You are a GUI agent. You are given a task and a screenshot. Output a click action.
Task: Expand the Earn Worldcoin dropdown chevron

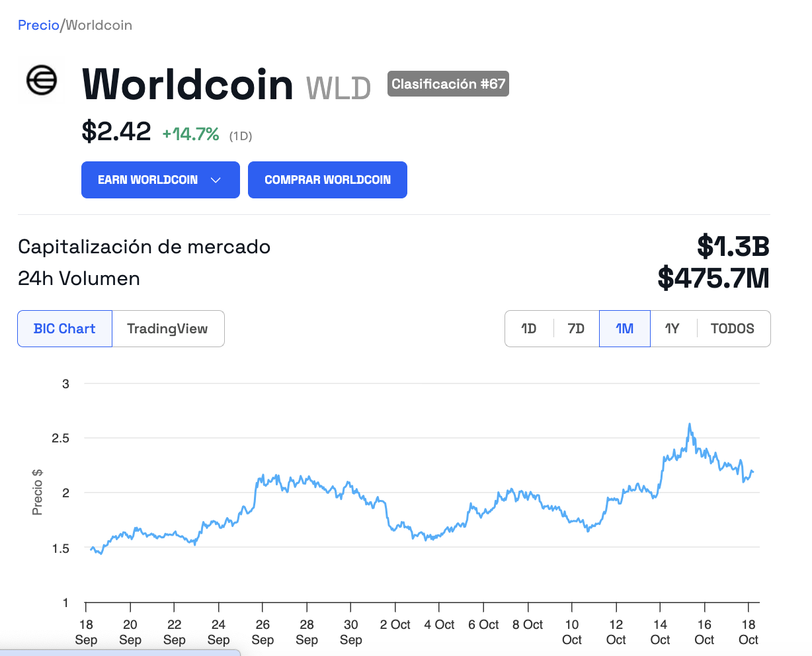click(x=215, y=180)
